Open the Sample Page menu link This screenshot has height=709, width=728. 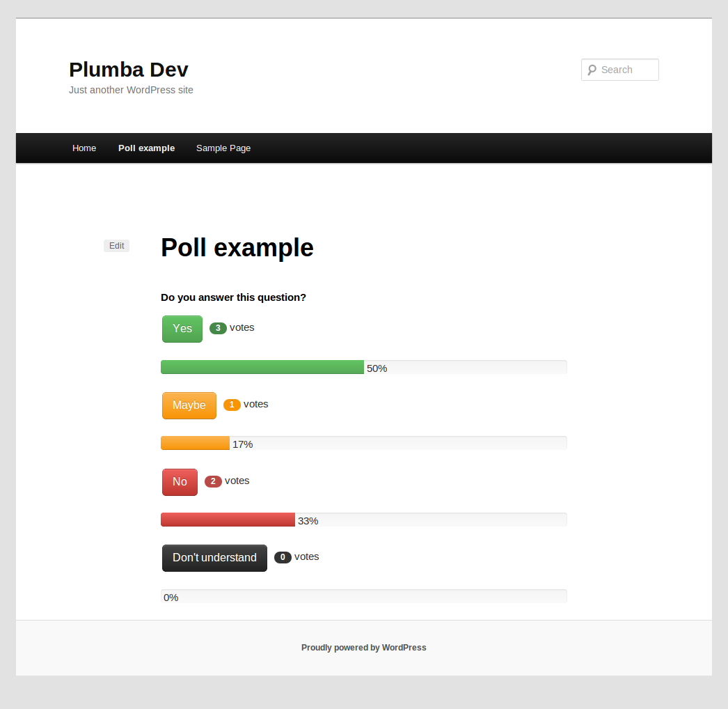click(223, 148)
